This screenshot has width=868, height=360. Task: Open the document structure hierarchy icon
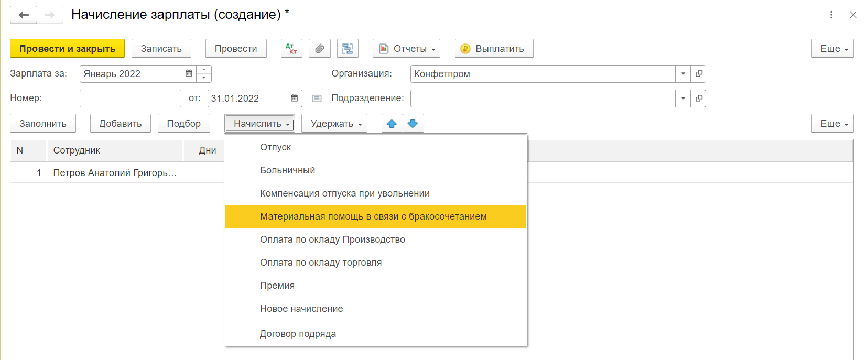tap(348, 49)
